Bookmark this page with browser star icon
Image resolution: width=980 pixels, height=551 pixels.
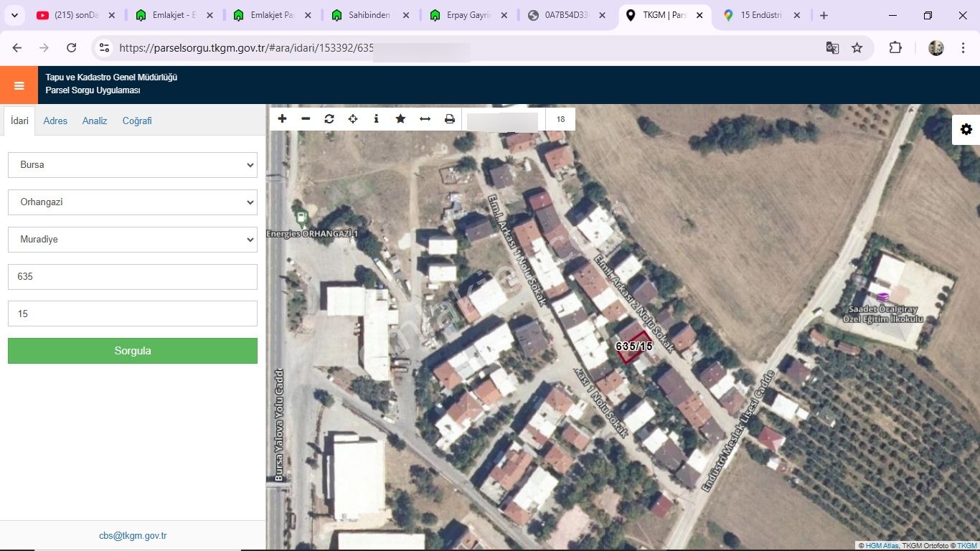coord(857,48)
